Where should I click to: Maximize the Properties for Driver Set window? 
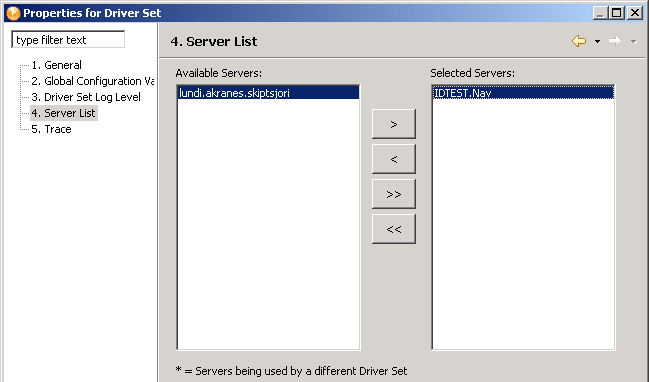(x=617, y=13)
